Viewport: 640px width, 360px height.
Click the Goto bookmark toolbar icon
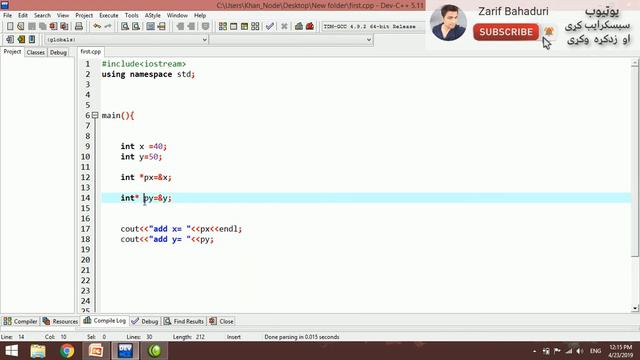[32, 40]
